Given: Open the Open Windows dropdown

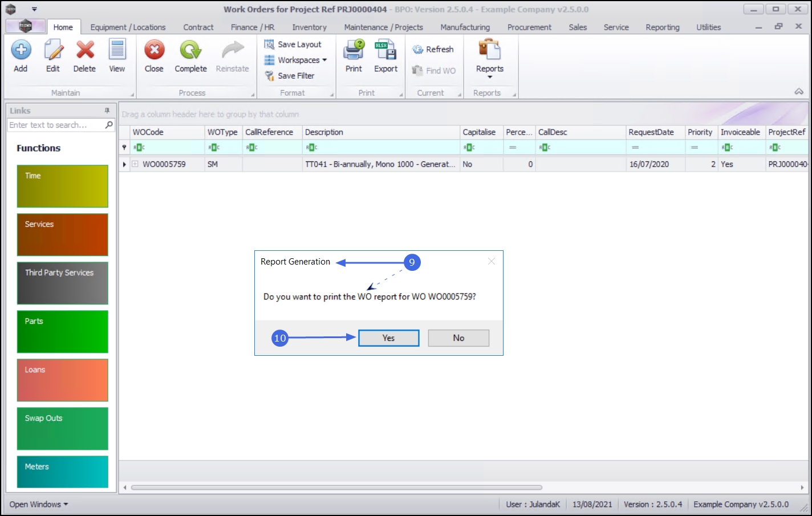Looking at the screenshot, I should 39,505.
